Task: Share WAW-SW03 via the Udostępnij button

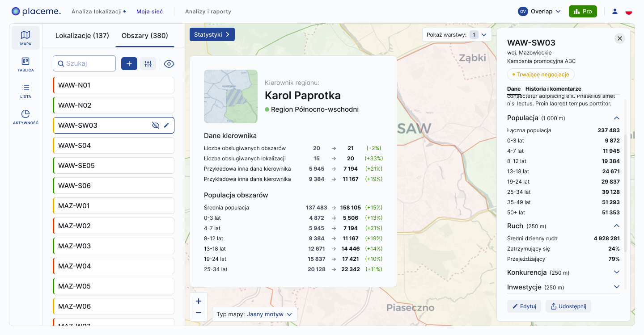Action: pos(568,306)
